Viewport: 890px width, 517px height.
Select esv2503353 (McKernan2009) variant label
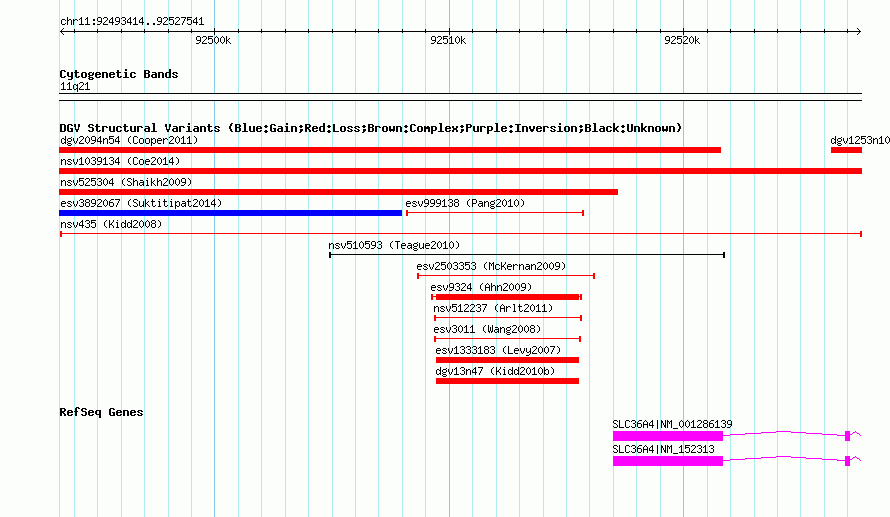coord(491,266)
